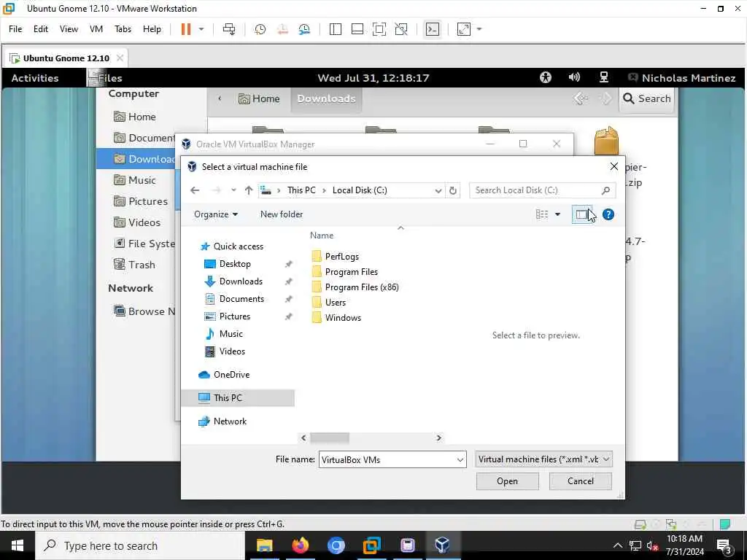Click the Open button
The image size is (747, 560).
pyautogui.click(x=508, y=481)
